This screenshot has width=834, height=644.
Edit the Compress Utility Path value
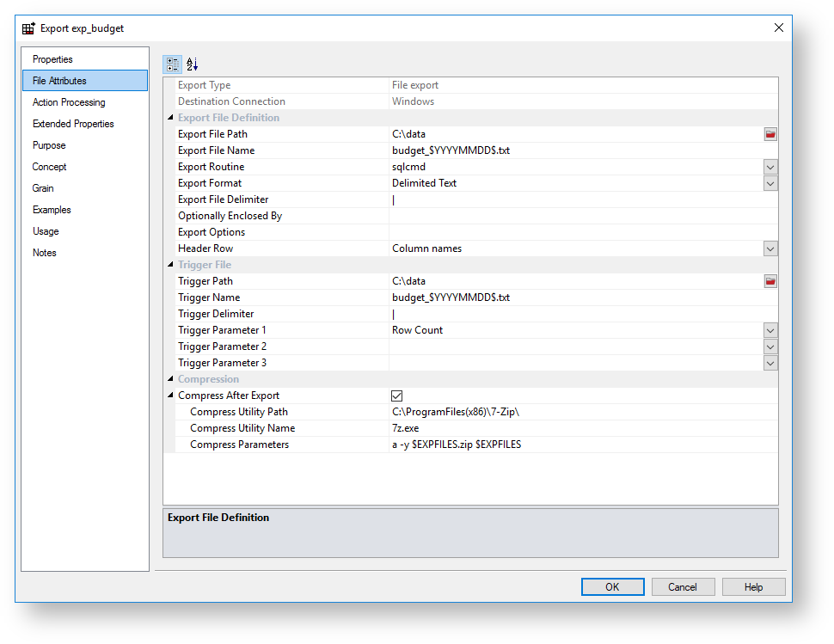[x=584, y=412]
